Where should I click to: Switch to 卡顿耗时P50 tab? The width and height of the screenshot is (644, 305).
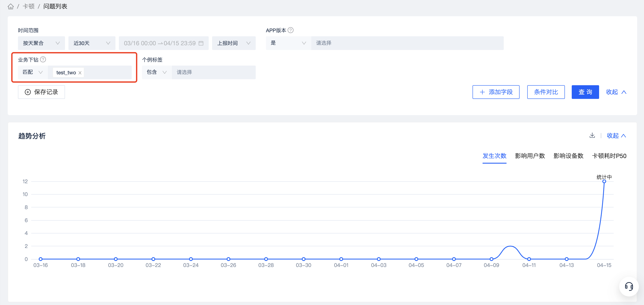pyautogui.click(x=609, y=156)
